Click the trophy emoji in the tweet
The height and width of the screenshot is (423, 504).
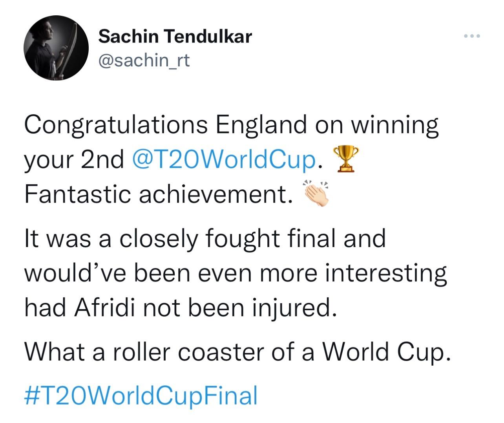[345, 159]
